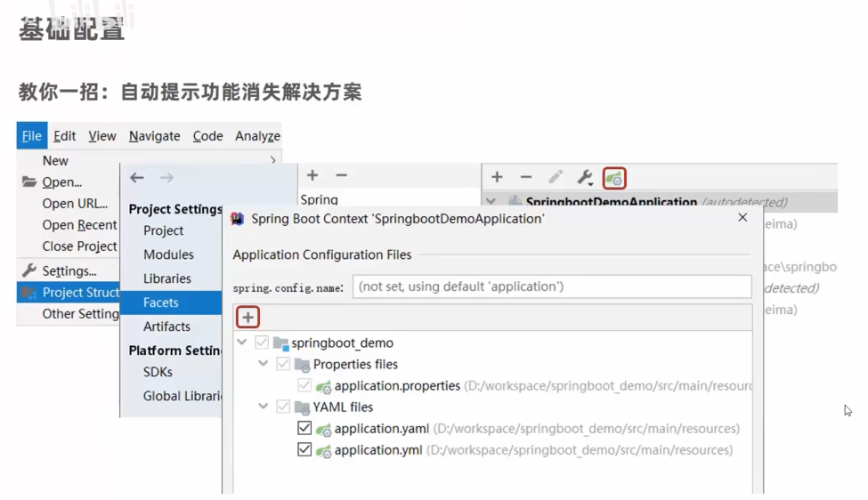Add Spring context with plus icon
The width and height of the screenshot is (868, 500).
click(x=497, y=177)
